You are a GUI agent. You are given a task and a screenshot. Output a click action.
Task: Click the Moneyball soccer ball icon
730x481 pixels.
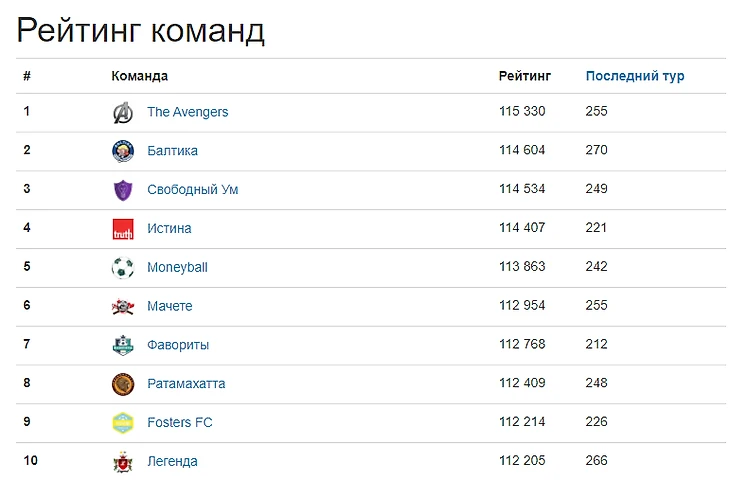tap(123, 268)
